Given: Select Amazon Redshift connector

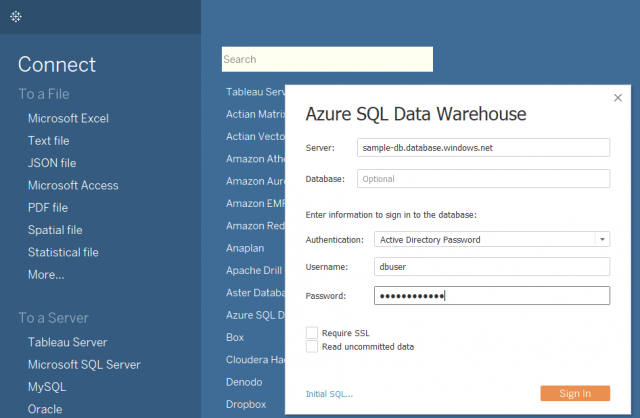Looking at the screenshot, I should click(256, 226).
